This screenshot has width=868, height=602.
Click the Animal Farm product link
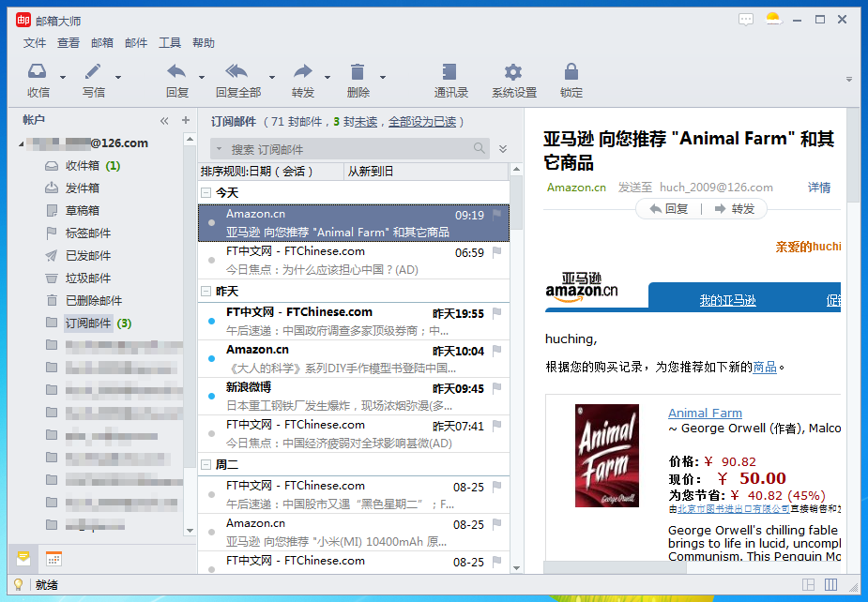point(705,413)
